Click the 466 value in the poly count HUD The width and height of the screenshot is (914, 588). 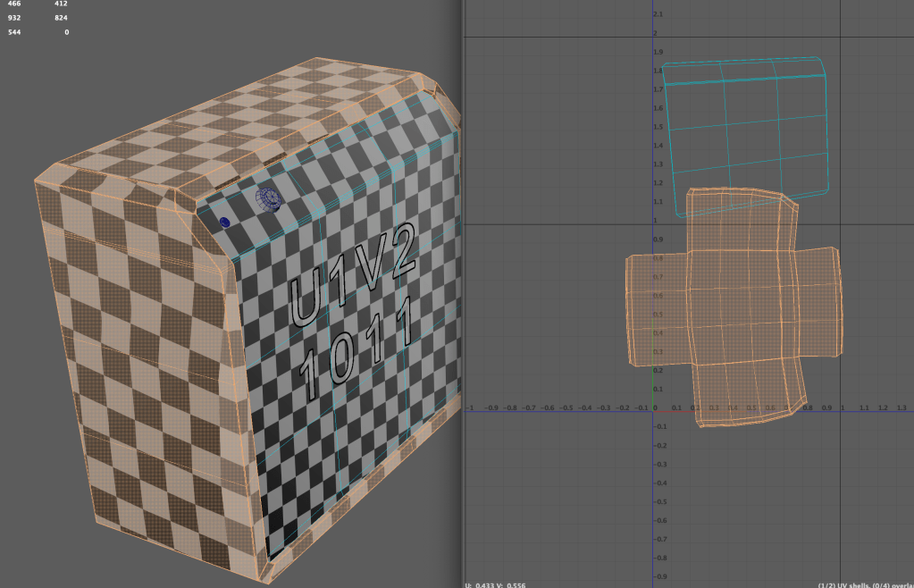[x=13, y=4]
